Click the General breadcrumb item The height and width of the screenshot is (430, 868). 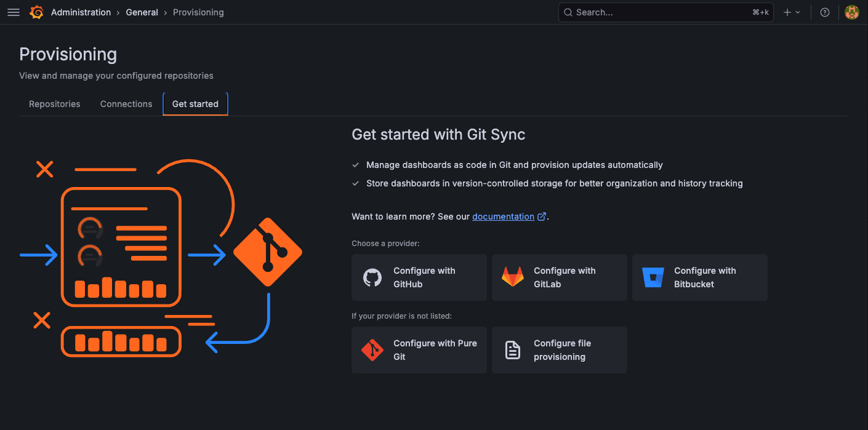(142, 12)
